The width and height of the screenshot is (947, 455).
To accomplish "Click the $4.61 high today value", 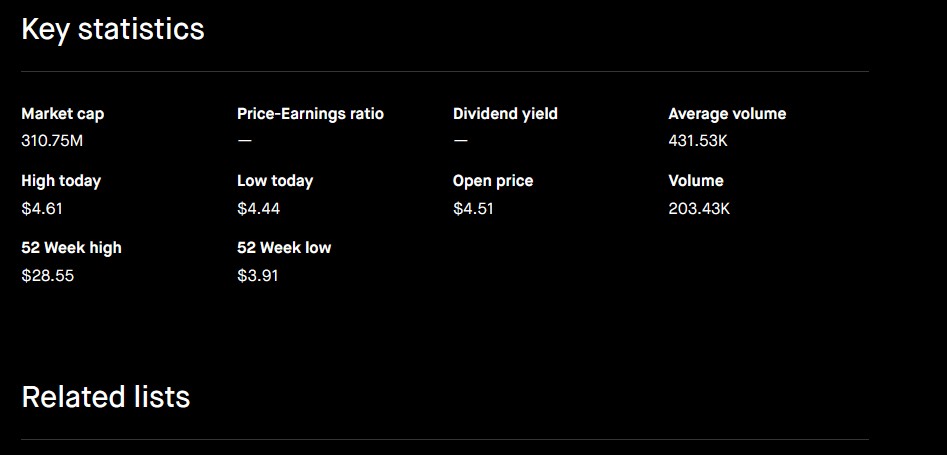I will pyautogui.click(x=42, y=208).
